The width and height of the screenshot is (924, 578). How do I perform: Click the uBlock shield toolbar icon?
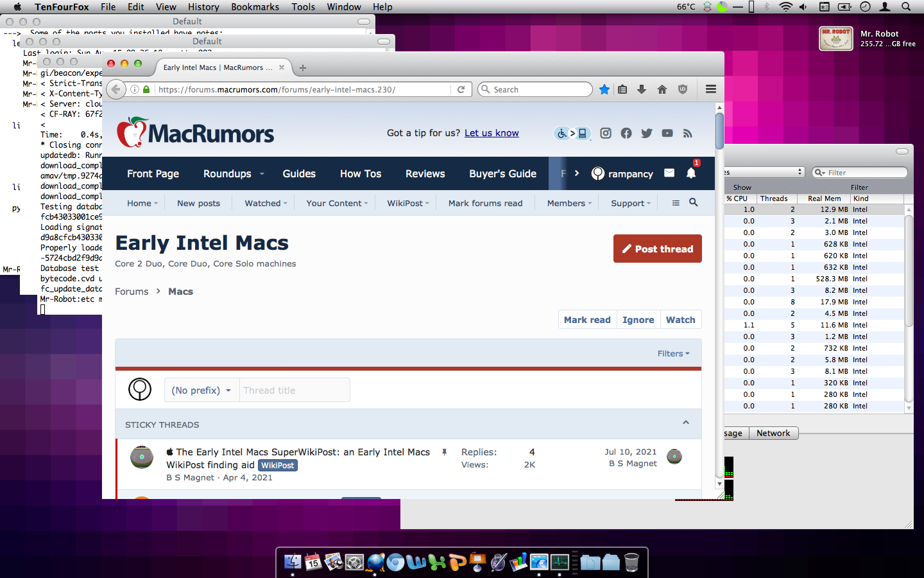coord(683,89)
